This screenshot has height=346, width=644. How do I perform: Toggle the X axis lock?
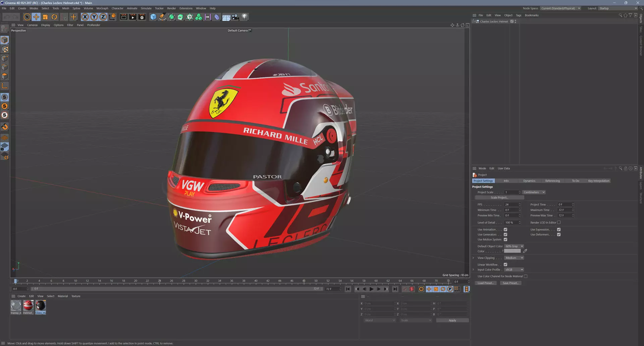click(85, 17)
